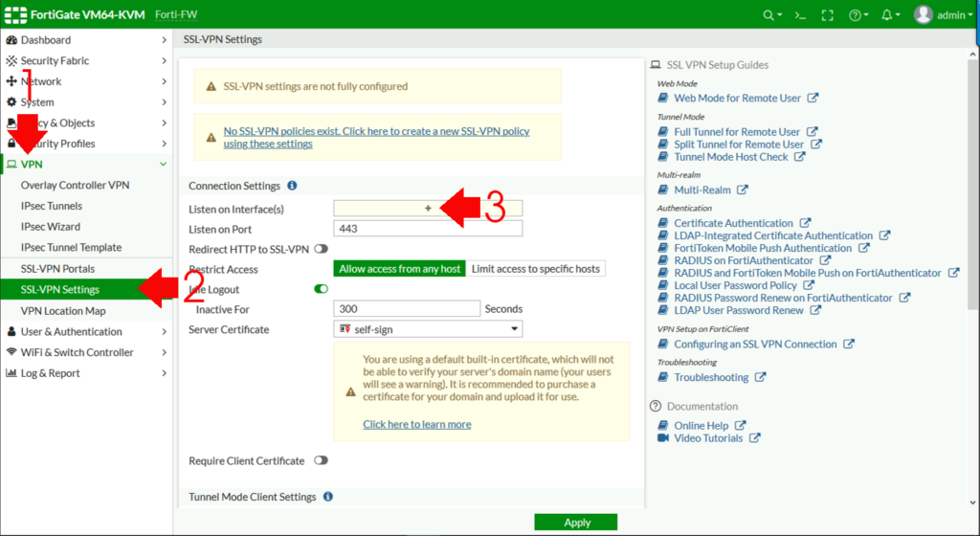Click the Connection Settings info icon
The width and height of the screenshot is (980, 536).
[292, 186]
